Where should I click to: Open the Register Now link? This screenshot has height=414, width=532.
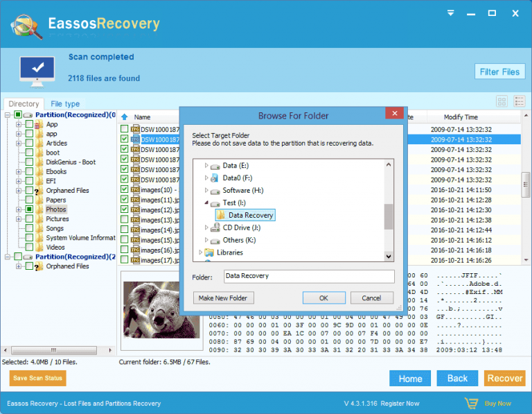coord(400,404)
